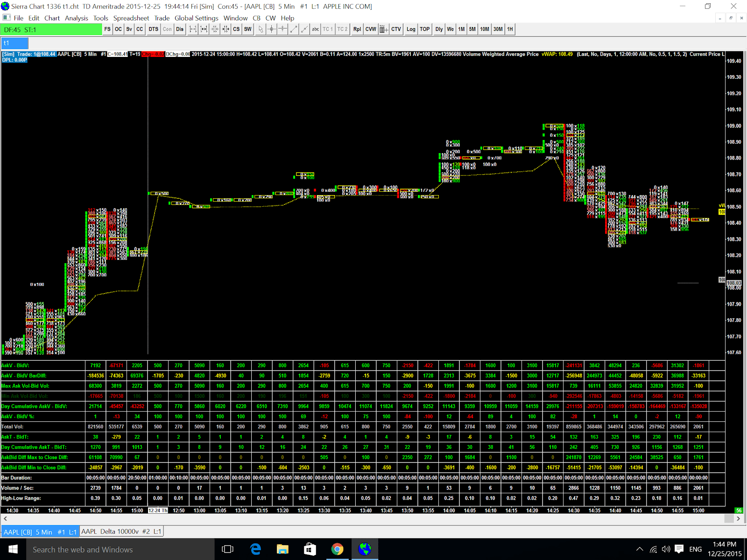747x560 pixels.
Task: Click the Rpl replay toolbar button
Action: pos(357,29)
